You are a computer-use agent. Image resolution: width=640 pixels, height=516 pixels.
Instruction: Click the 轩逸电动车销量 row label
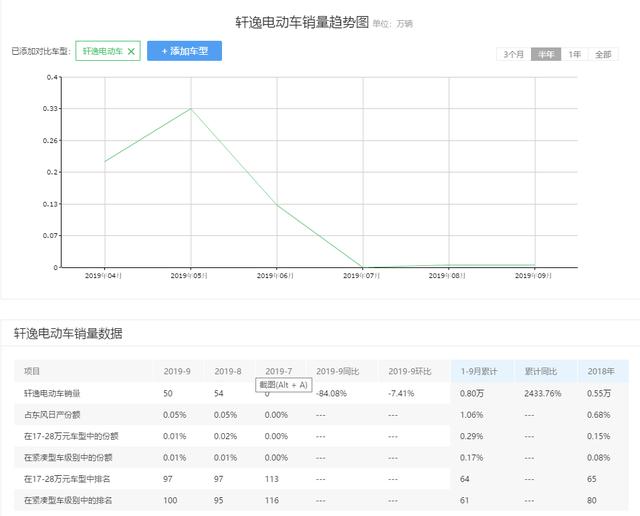[52, 394]
